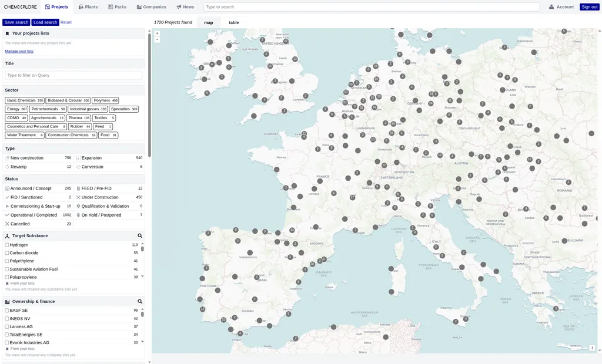Filter by Biobased & Circular sector tag
This screenshot has width=602, height=364.
68,100
